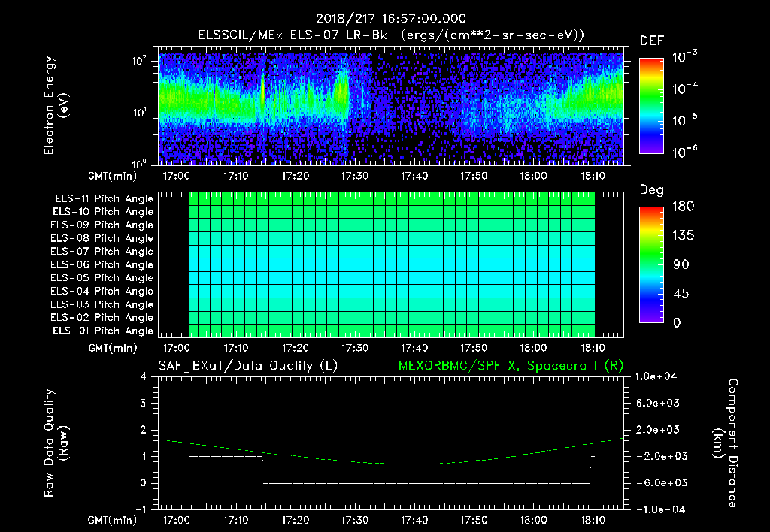Click the DEF label above the color scale

652,41
